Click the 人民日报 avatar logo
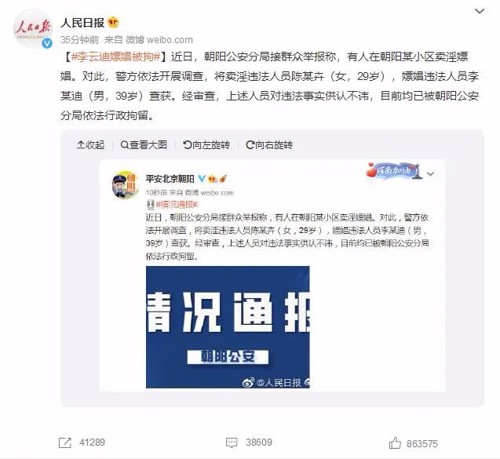The height and width of the screenshot is (459, 500). [x=32, y=29]
